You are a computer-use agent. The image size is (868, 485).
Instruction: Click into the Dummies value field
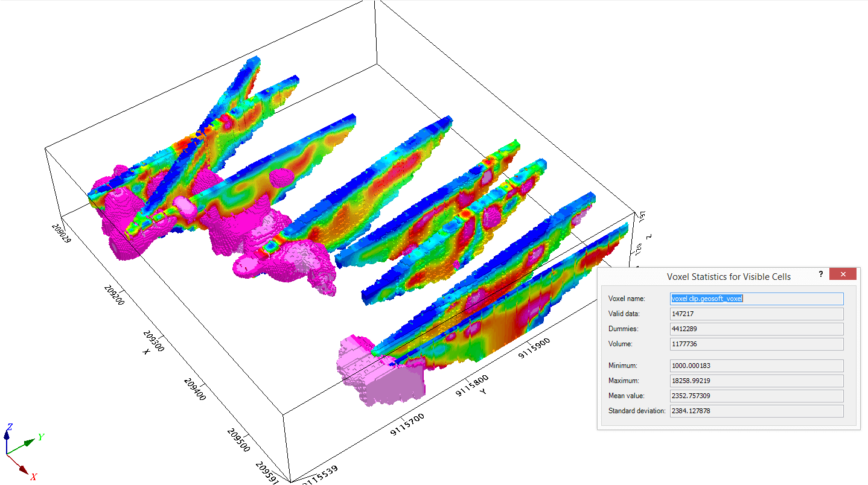coord(756,329)
